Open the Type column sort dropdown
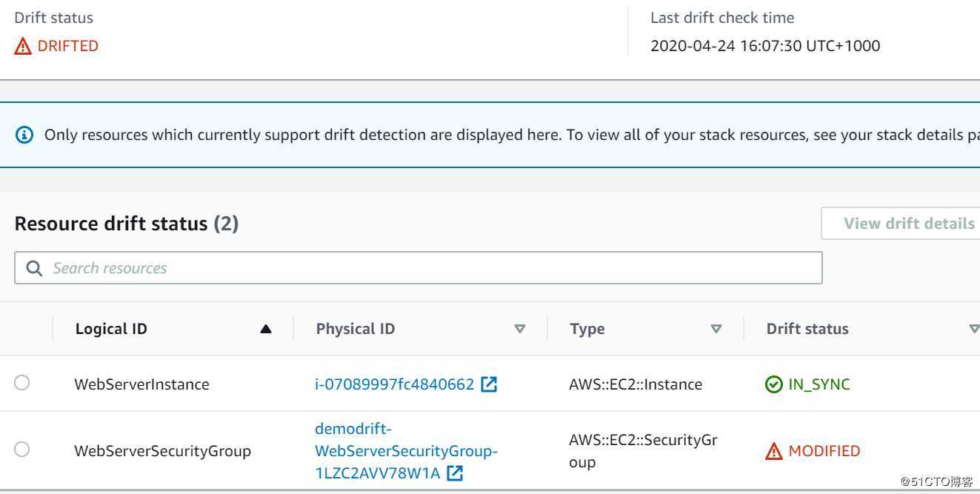Image resolution: width=980 pixels, height=494 pixels. pyautogui.click(x=716, y=329)
